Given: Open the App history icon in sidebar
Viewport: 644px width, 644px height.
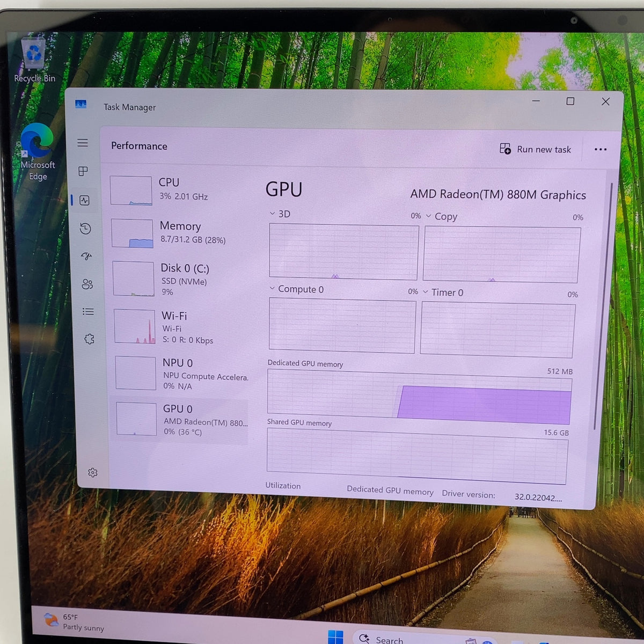Looking at the screenshot, I should point(85,229).
